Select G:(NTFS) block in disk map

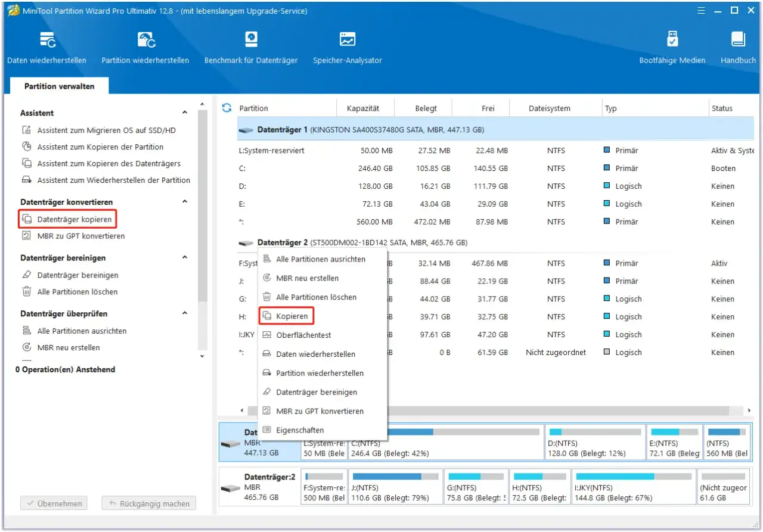click(476, 486)
